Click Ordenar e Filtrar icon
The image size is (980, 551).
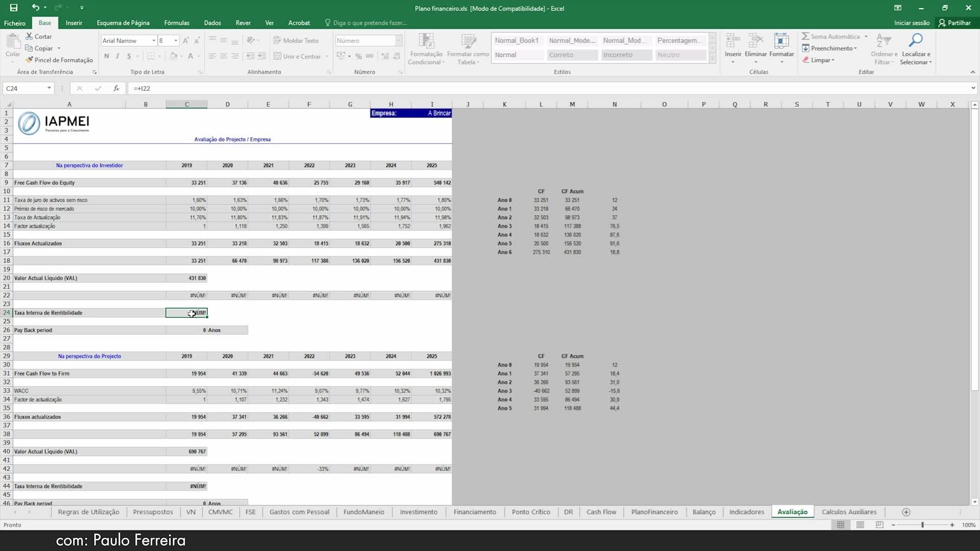click(x=884, y=41)
